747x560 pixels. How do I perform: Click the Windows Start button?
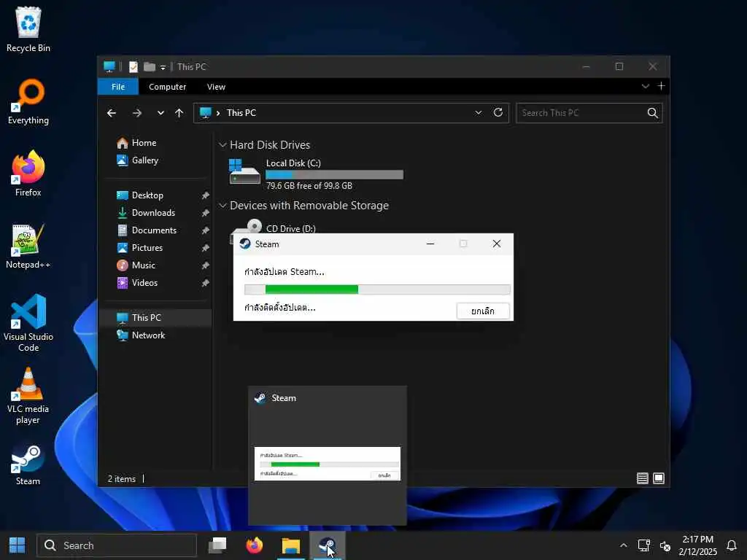(x=18, y=545)
